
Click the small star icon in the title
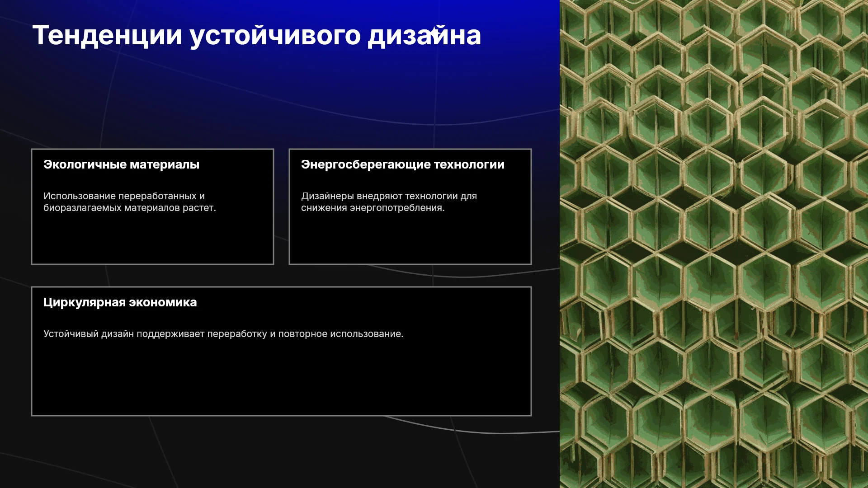point(434,32)
